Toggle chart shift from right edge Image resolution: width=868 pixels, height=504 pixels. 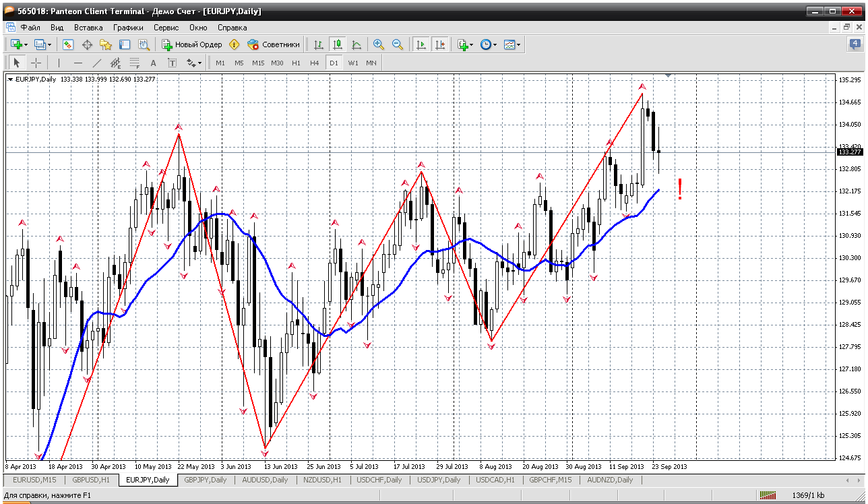point(439,44)
